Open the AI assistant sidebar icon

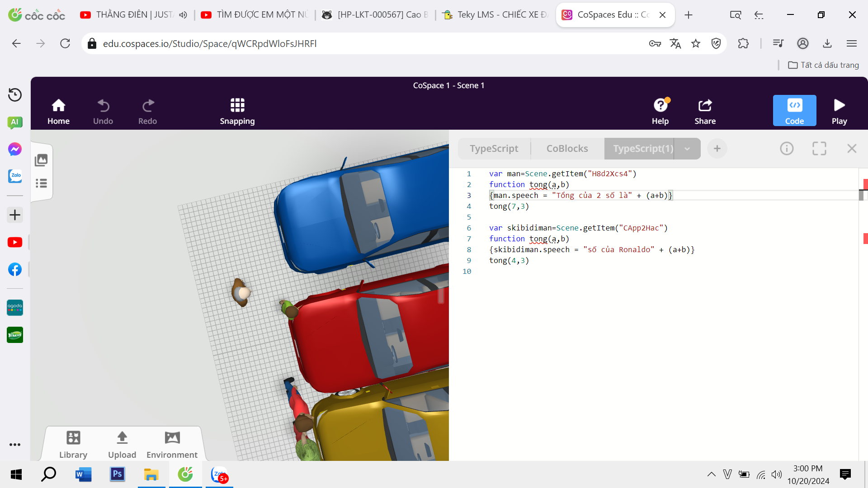[15, 122]
